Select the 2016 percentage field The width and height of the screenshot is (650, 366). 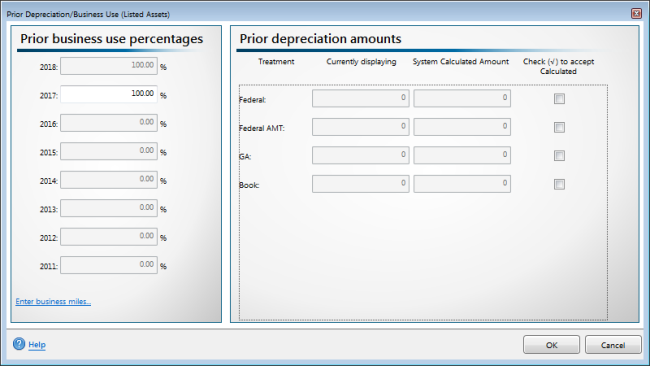pos(109,123)
